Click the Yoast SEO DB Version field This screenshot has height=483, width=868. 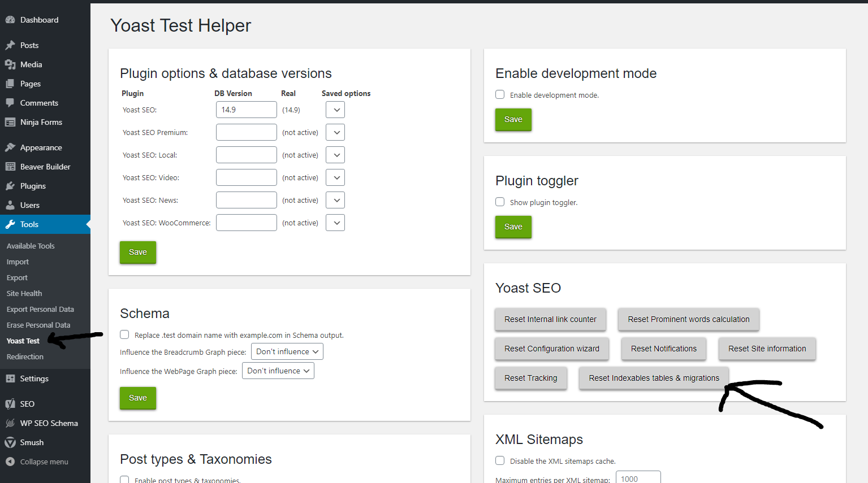247,110
